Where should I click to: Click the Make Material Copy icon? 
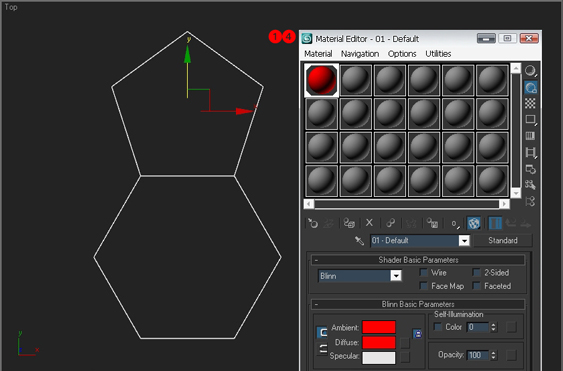coord(390,223)
